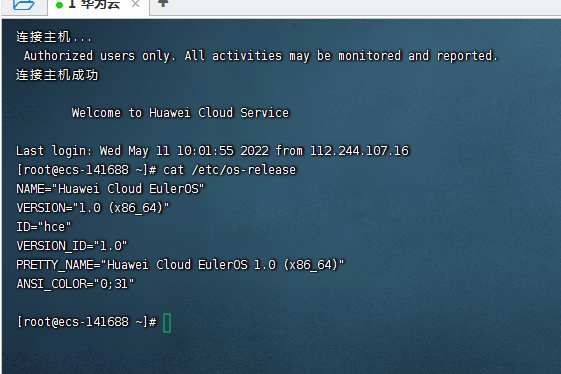Viewport: 561px width, 374px height.
Task: Click the ID="hce" line
Action: [44, 227]
